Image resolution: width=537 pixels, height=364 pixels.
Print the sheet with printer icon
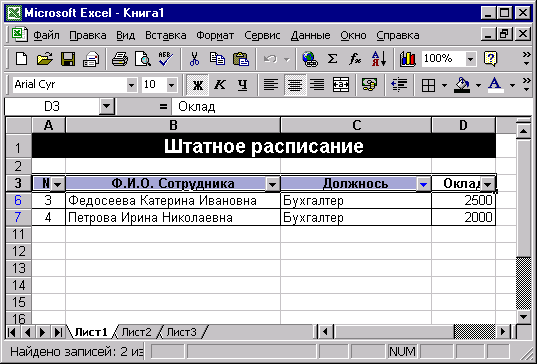point(120,59)
